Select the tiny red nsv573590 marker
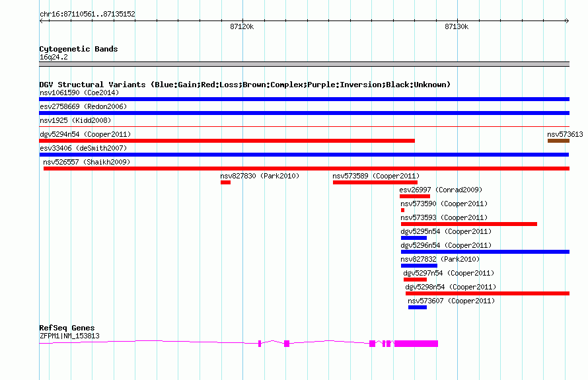 [x=402, y=210]
